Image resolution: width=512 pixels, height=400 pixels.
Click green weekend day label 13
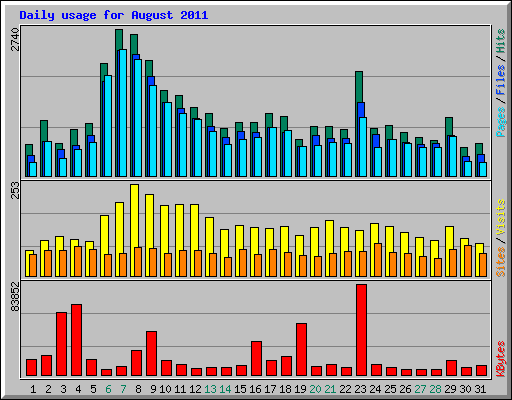pyautogui.click(x=210, y=389)
